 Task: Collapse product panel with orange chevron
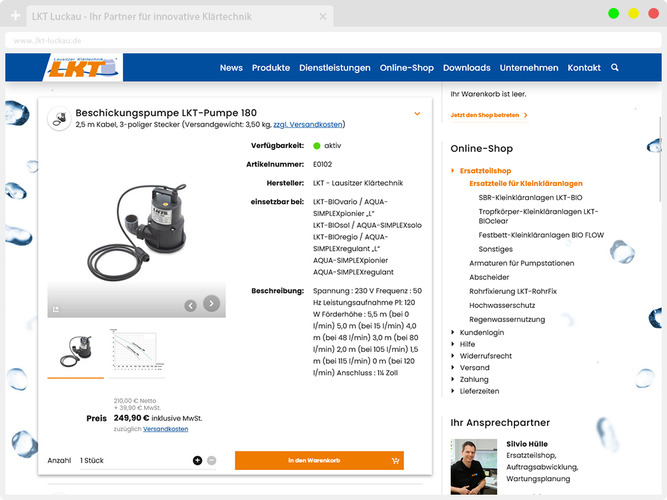pos(417,114)
